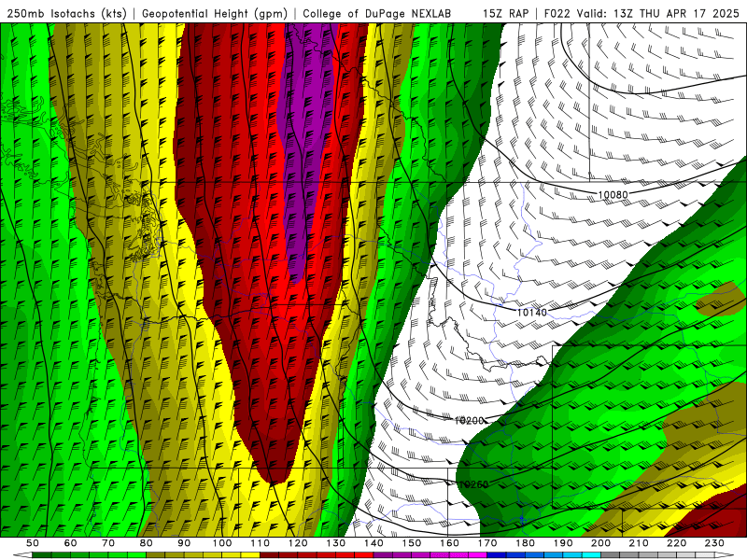Click the 'Valid: 13Z THU APR 17 2025' text
Screen dimensions: 747x560
coord(657,13)
